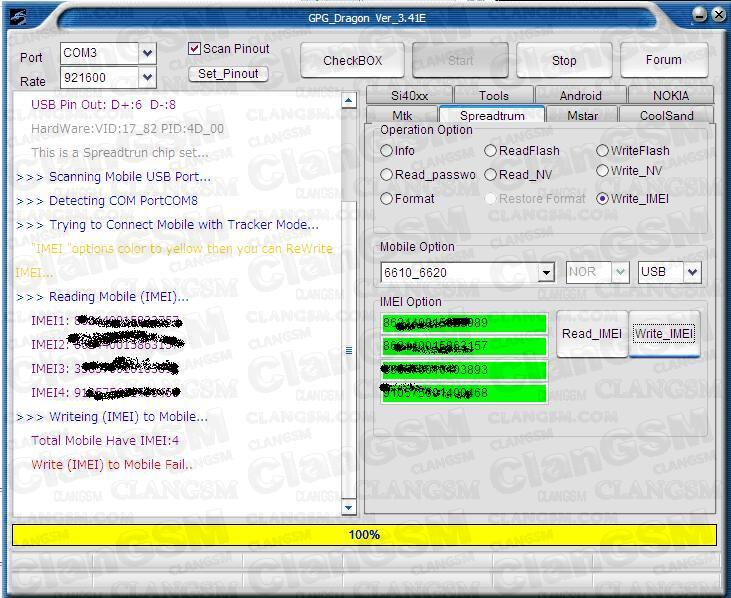Click 'This is a Spreadtrun chip set...' line
The image size is (731, 598).
pyautogui.click(x=120, y=152)
